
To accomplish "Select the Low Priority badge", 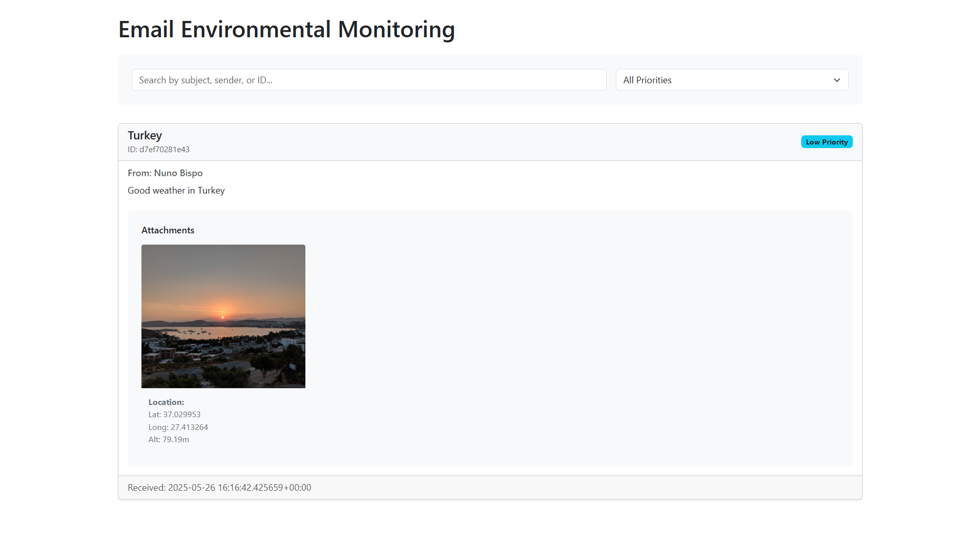I will pyautogui.click(x=826, y=141).
